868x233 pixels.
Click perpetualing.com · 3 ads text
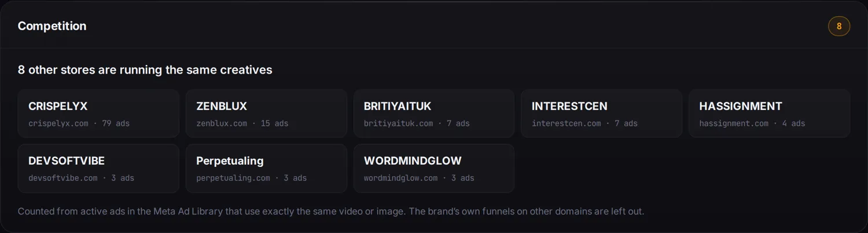252,178
